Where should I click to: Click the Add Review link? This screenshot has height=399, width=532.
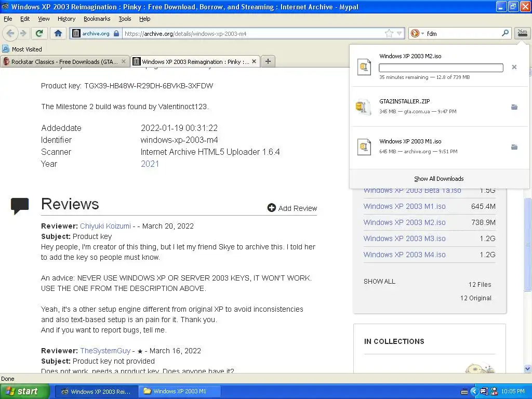point(292,208)
